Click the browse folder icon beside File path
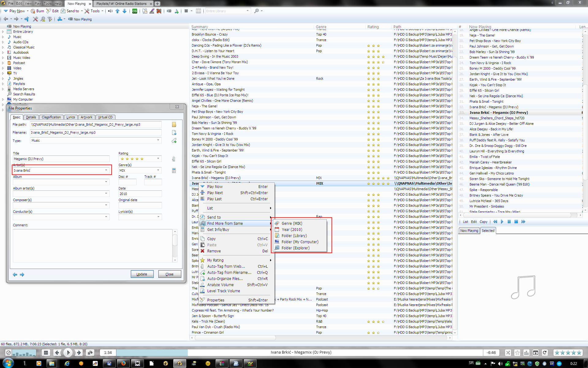The image size is (588, 368). tap(174, 125)
